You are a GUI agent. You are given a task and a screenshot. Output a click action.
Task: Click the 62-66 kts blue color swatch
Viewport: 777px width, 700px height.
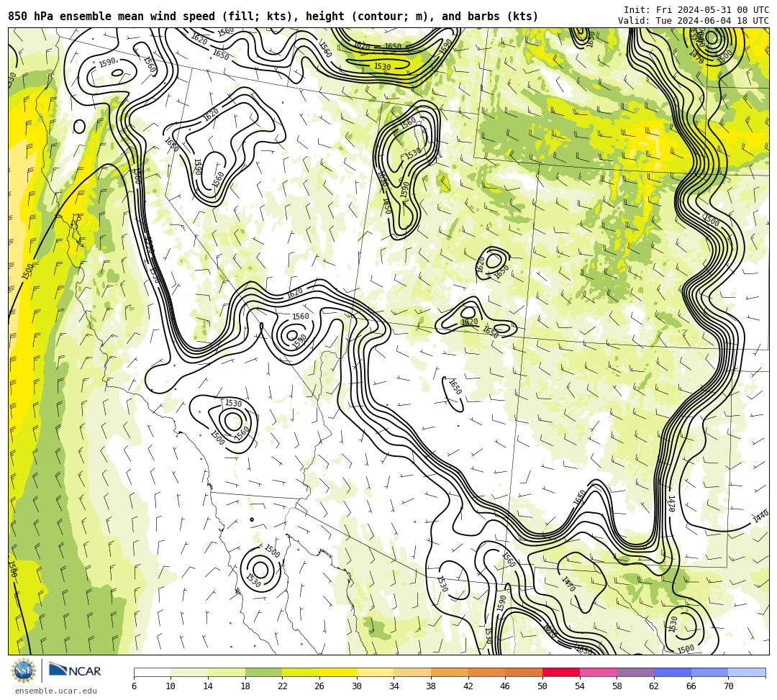(x=673, y=673)
